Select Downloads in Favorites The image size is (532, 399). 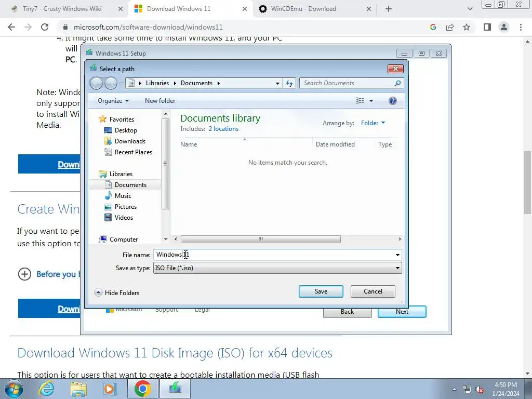130,141
